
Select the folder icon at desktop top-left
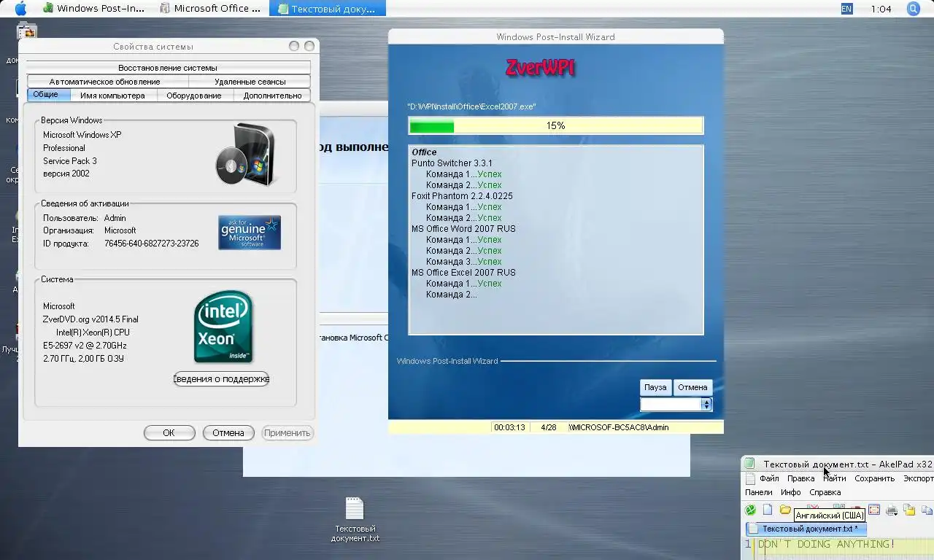click(26, 31)
